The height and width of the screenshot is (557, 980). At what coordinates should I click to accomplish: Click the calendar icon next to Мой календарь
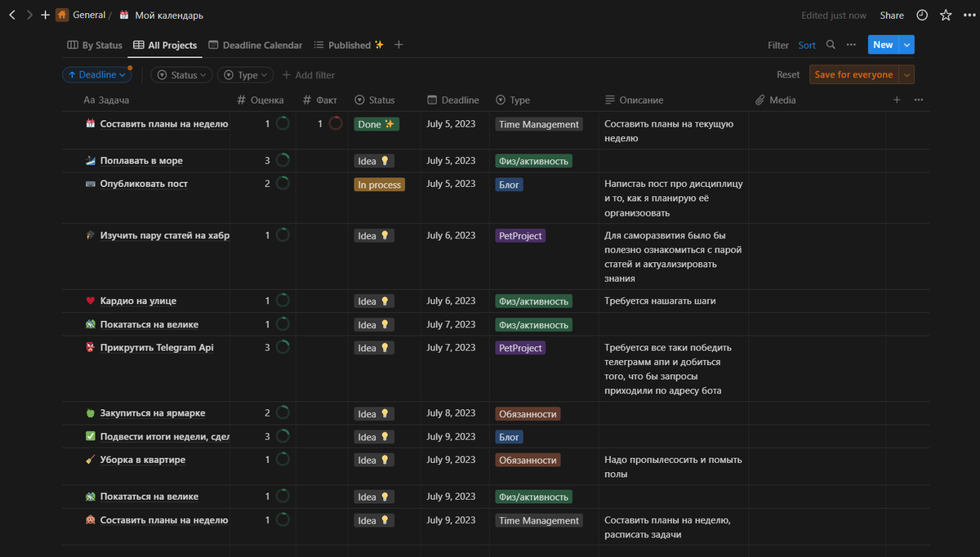point(124,15)
